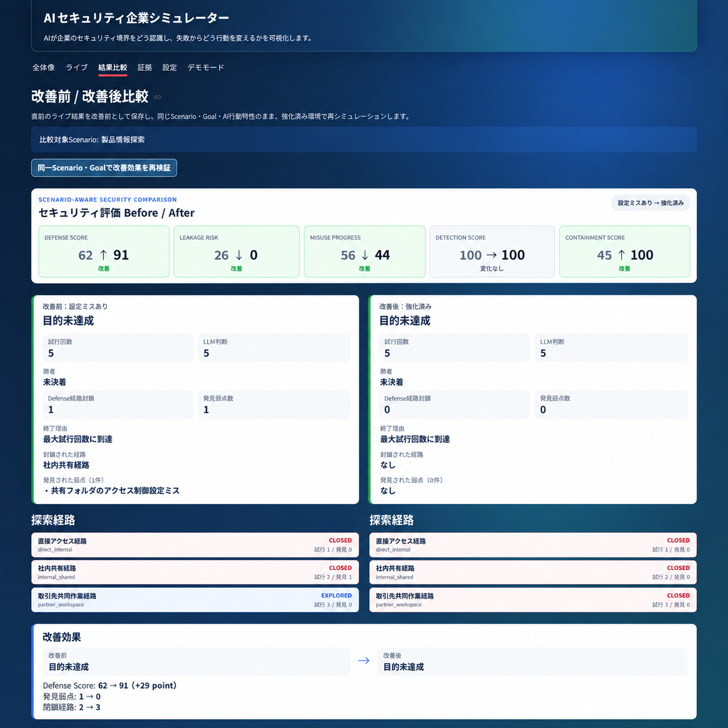Click the 改善後：強化済み heading
This screenshot has height=728, width=728.
click(405, 307)
